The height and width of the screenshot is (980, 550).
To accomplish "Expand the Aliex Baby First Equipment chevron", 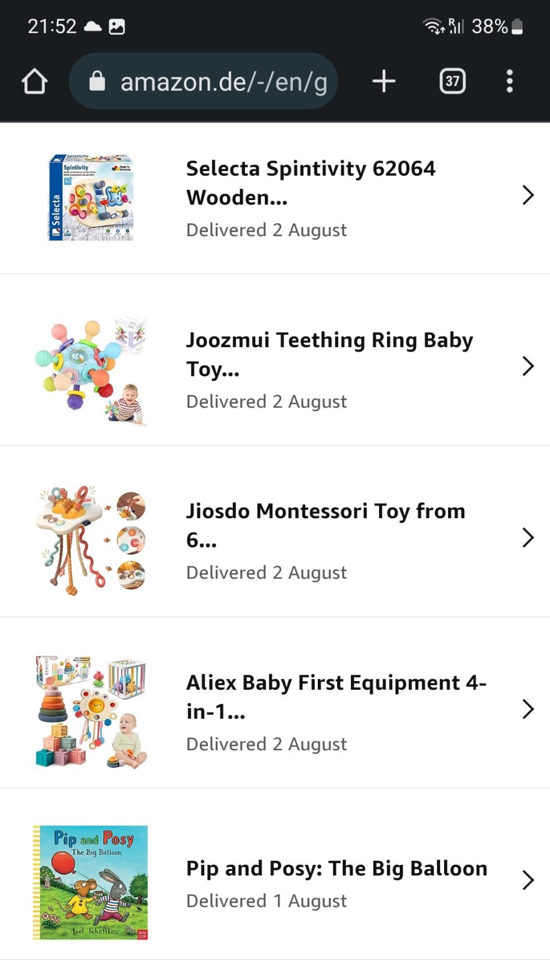I will [x=527, y=710].
